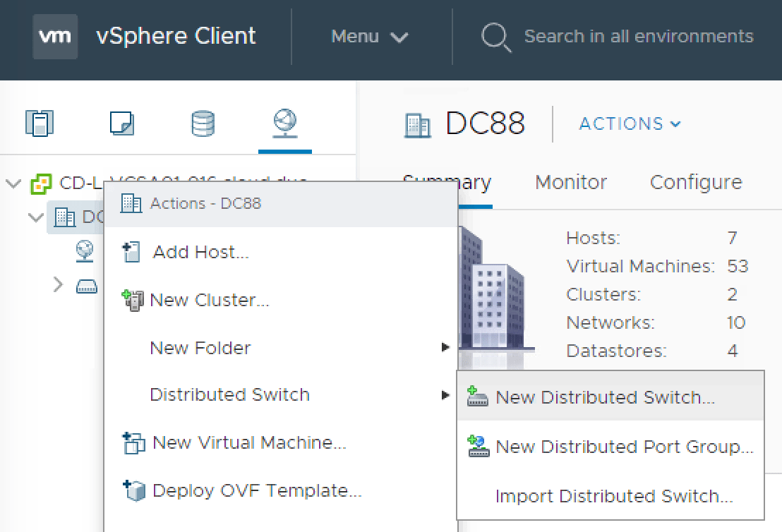
Task: Choose New Distributed Switch from submenu
Action: point(605,397)
